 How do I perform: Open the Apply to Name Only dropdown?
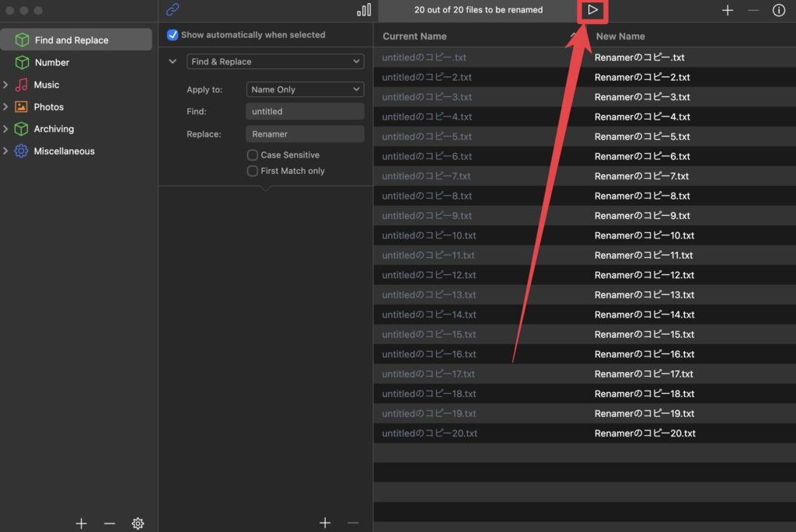305,89
